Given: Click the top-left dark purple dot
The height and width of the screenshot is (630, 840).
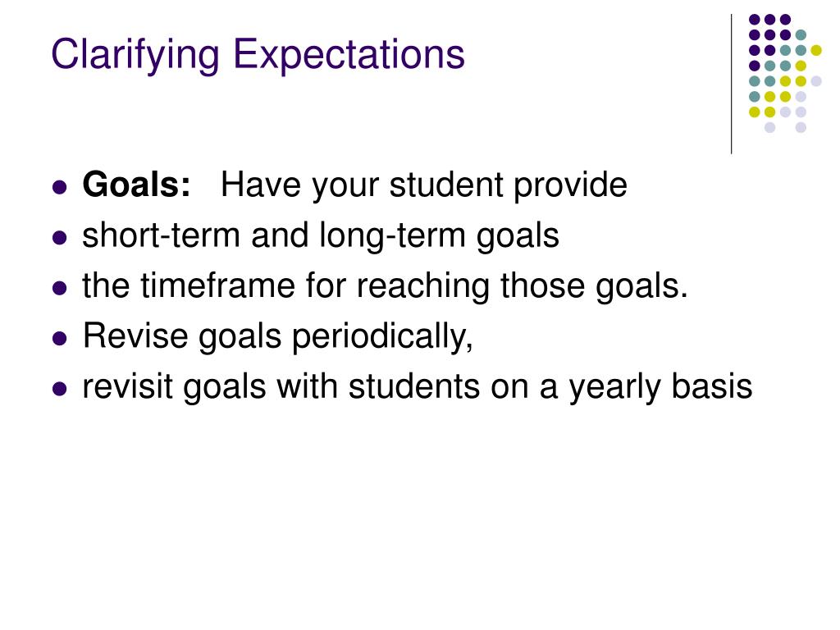Looking at the screenshot, I should [755, 20].
